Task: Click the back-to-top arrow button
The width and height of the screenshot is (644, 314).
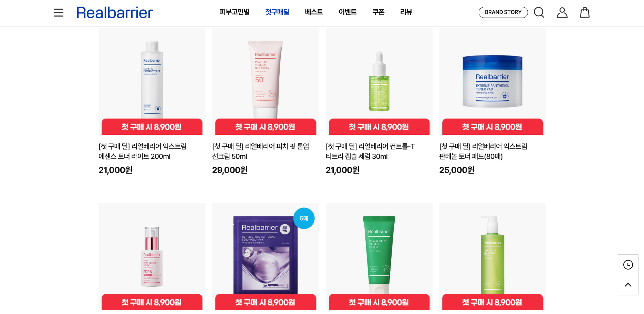Action: click(628, 285)
